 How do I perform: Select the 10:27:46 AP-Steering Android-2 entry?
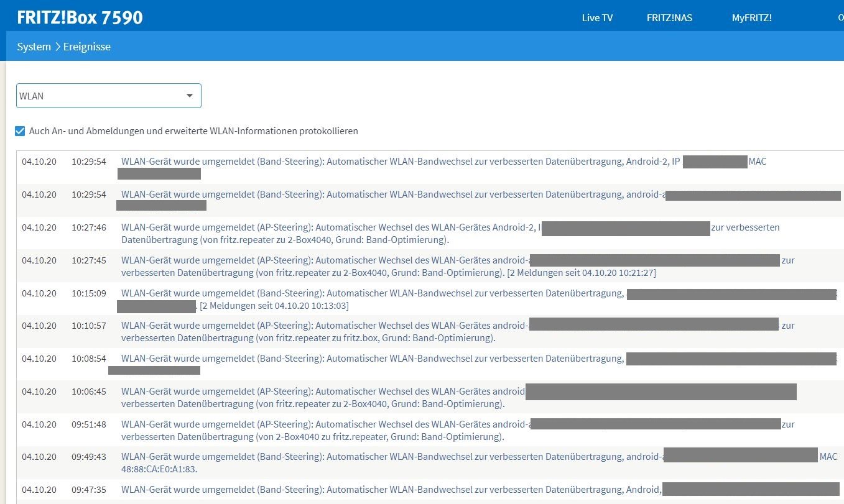(x=430, y=233)
